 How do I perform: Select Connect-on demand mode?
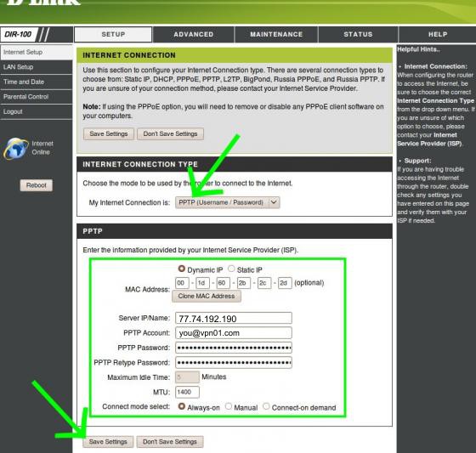coord(266,406)
